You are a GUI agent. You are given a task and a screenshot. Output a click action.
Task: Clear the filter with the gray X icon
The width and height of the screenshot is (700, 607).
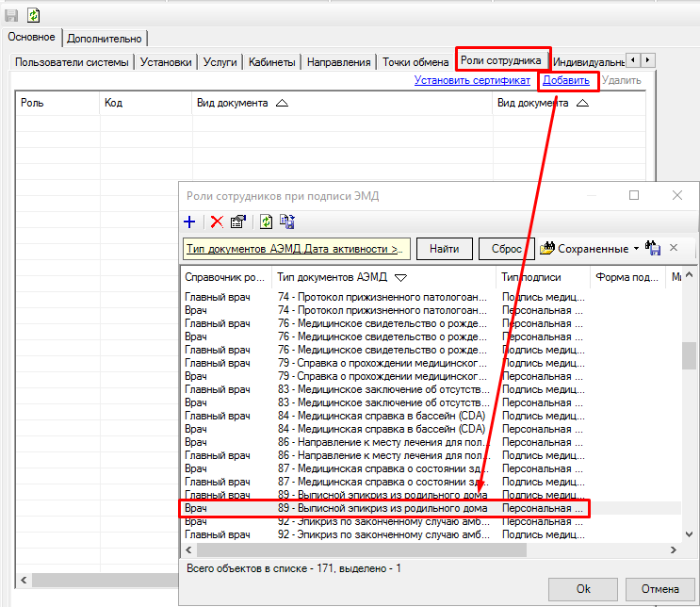point(674,248)
